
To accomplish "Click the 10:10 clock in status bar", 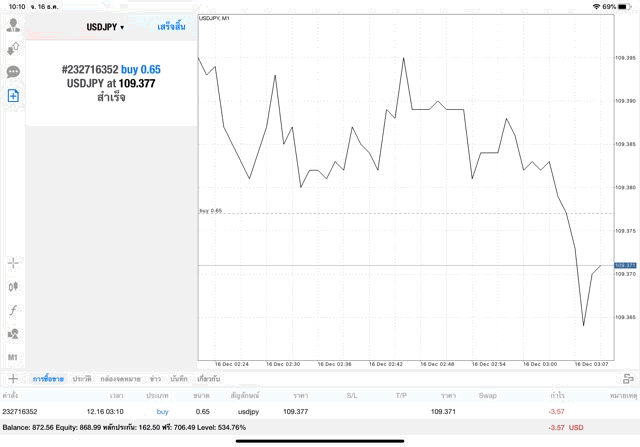I will coord(17,7).
